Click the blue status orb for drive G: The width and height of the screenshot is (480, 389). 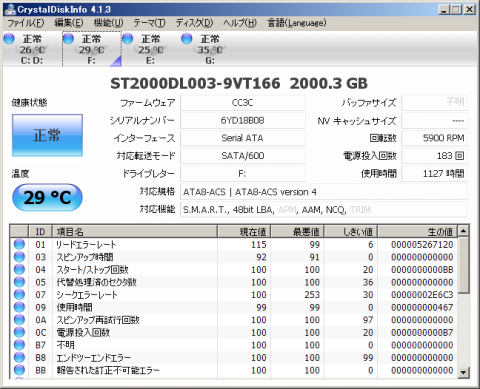point(187,39)
